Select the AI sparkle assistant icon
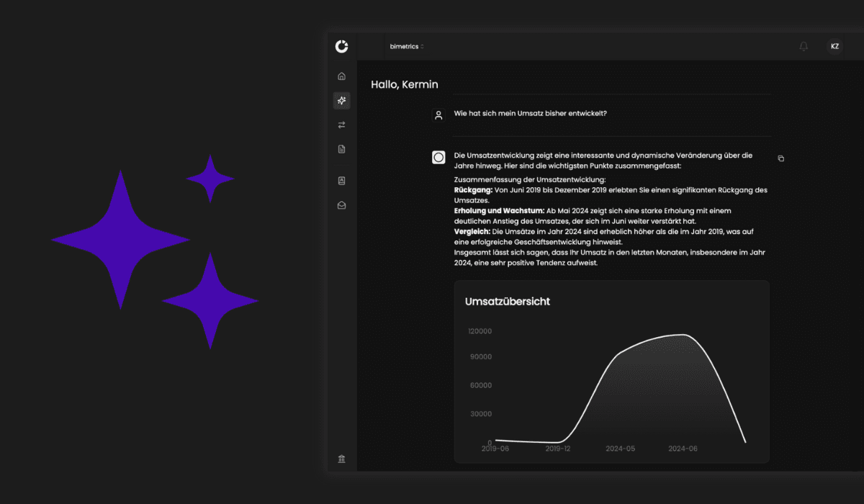The image size is (864, 504). point(341,101)
